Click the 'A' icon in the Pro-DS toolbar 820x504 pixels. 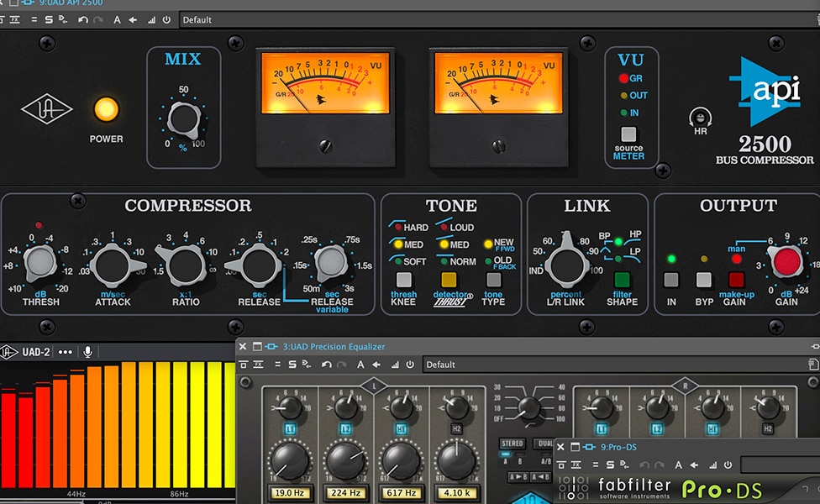pos(678,465)
